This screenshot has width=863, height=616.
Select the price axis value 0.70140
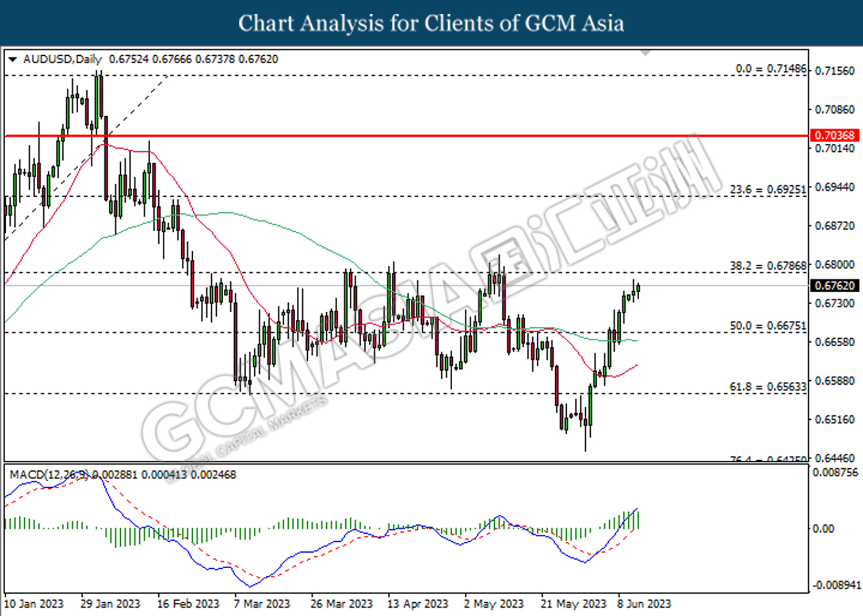coord(835,148)
